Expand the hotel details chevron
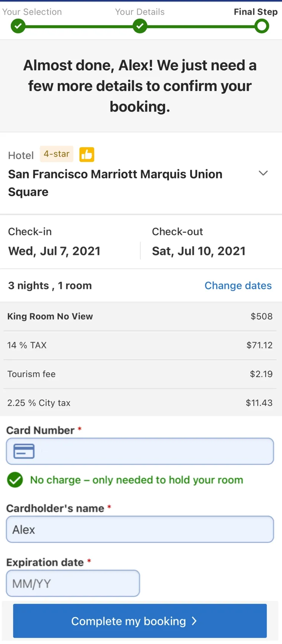This screenshot has width=282, height=644. [x=263, y=173]
